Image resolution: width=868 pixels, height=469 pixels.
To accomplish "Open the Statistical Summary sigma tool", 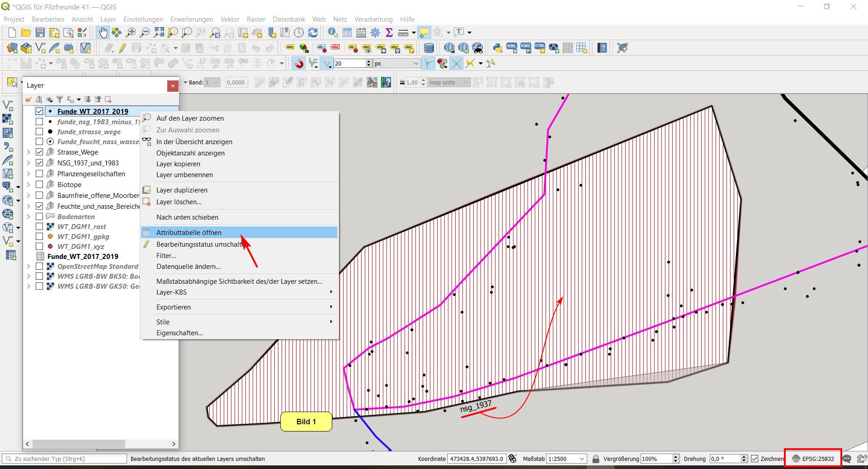I will 389,33.
